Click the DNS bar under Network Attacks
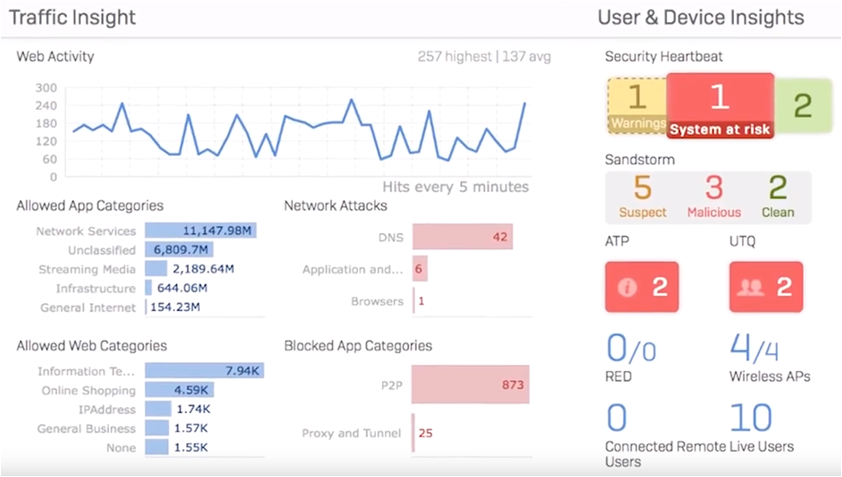This screenshot has width=842, height=477. coord(461,237)
